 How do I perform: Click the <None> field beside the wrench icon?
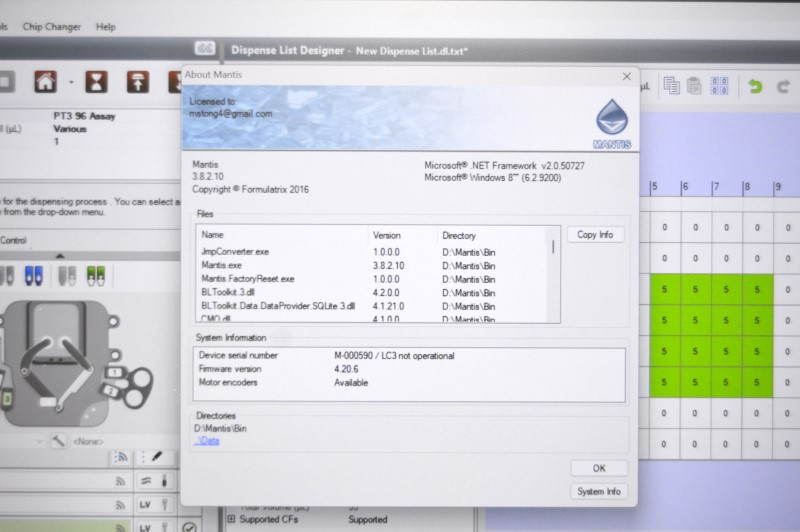(88, 441)
